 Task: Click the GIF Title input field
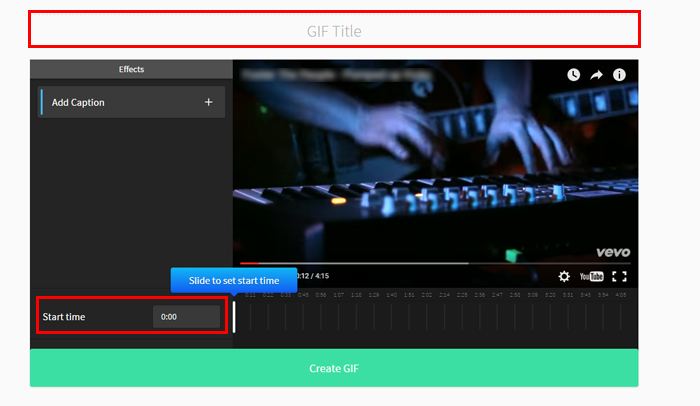point(334,29)
